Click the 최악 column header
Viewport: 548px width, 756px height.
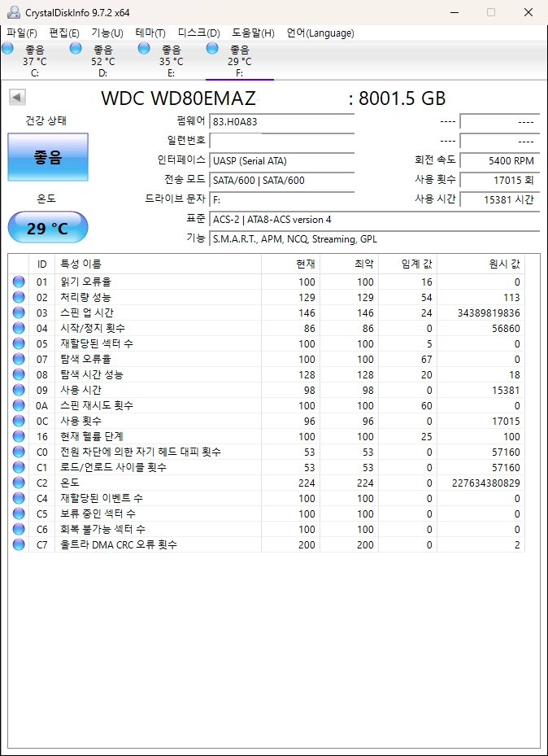349,264
